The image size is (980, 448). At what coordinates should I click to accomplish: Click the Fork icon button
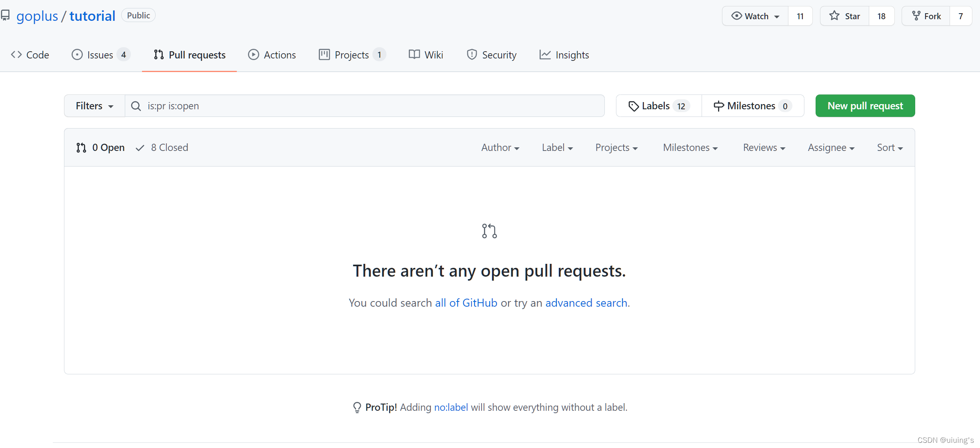tap(916, 16)
